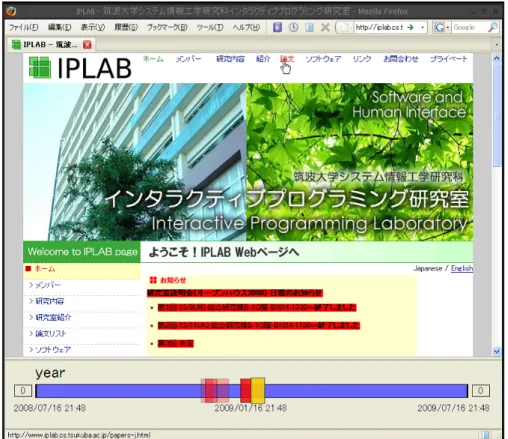The image size is (508, 439).
Task: Click the 紹介 link in top navigation
Action: point(263,59)
